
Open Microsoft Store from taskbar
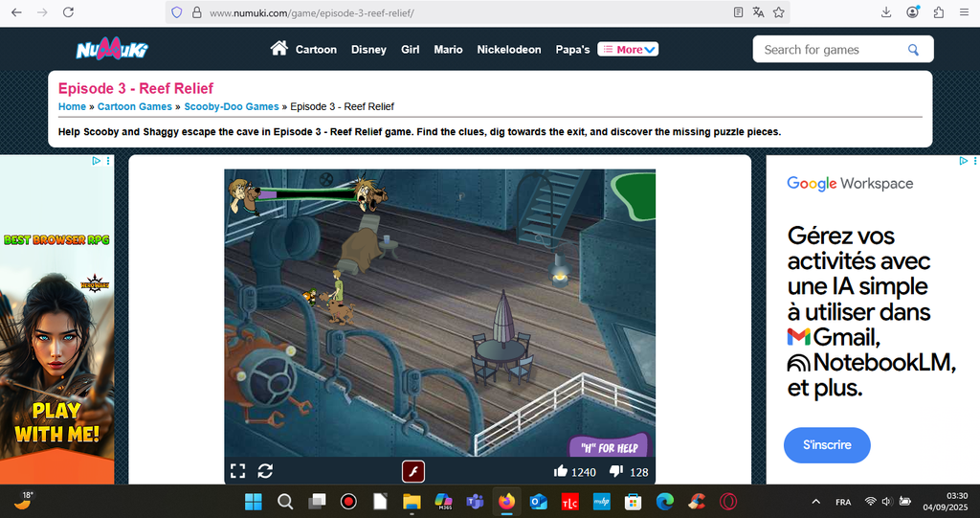(634, 502)
